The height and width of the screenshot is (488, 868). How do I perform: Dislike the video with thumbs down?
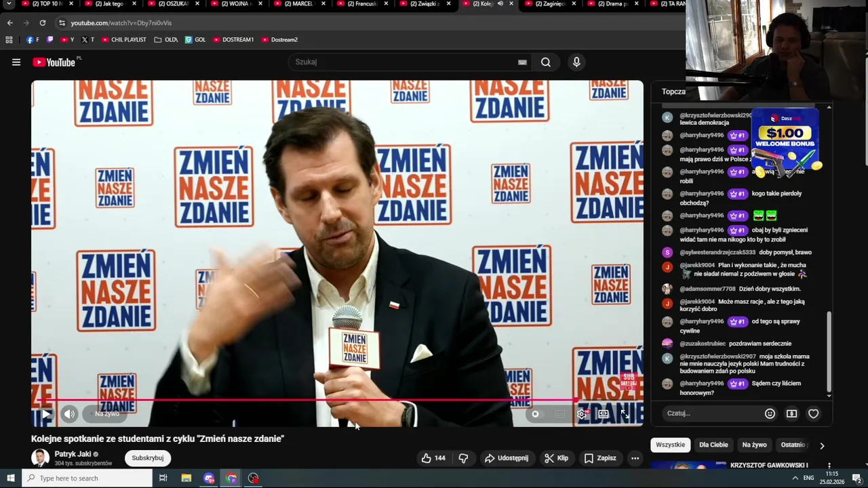tap(463, 458)
